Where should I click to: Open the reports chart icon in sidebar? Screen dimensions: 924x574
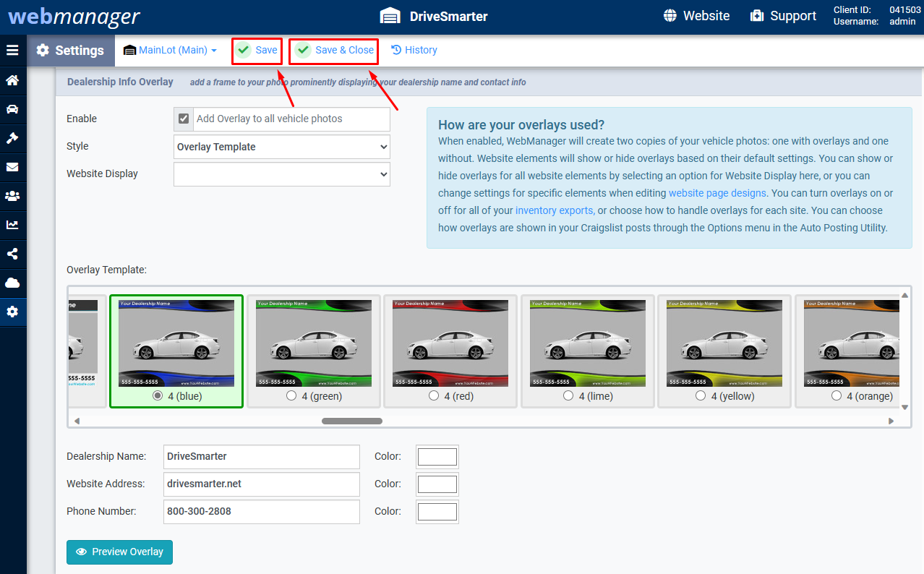point(12,225)
